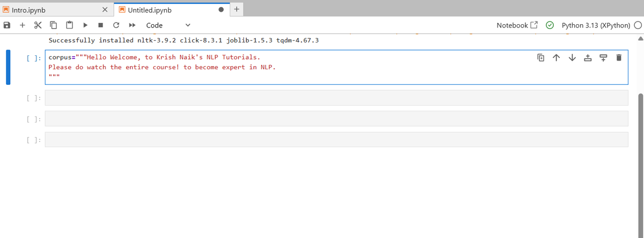Close the Intro.ipynb tab
Screen dimensions: 644x238
click(x=106, y=10)
